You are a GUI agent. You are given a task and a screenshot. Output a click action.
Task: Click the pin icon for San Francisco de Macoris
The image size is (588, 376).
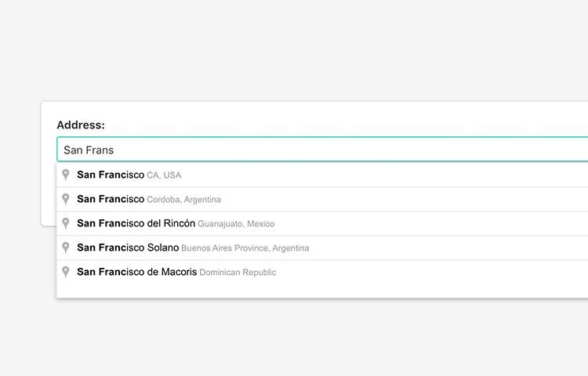[66, 273]
